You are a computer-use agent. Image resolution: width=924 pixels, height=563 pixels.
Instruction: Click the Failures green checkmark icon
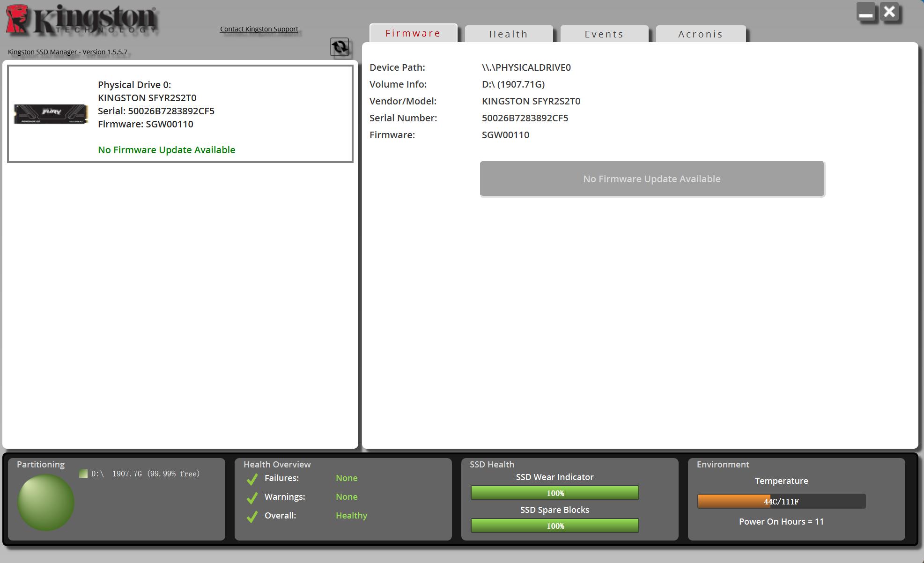click(x=252, y=479)
